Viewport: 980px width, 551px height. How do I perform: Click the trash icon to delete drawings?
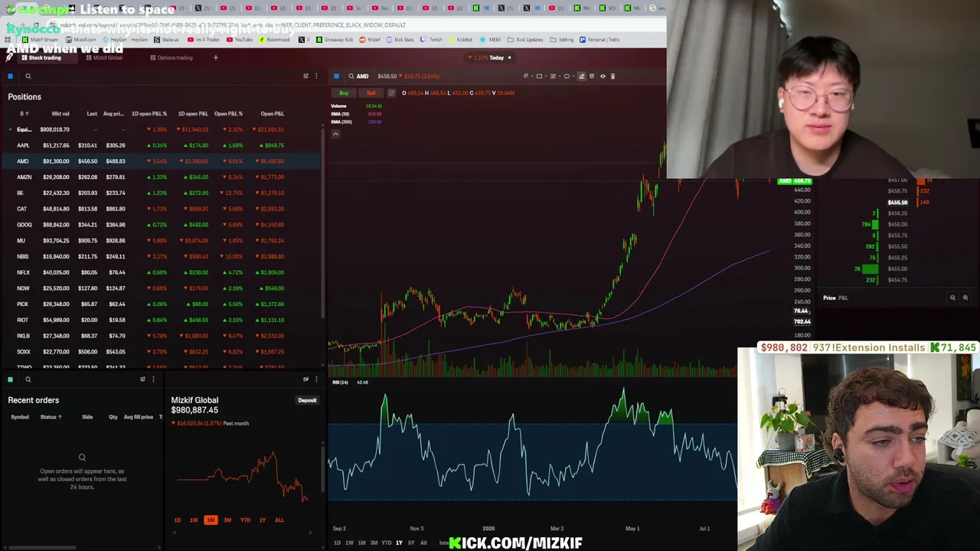(612, 76)
